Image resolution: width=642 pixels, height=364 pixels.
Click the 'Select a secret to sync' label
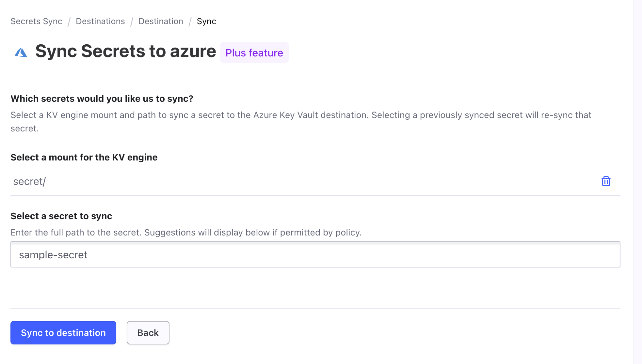(61, 216)
